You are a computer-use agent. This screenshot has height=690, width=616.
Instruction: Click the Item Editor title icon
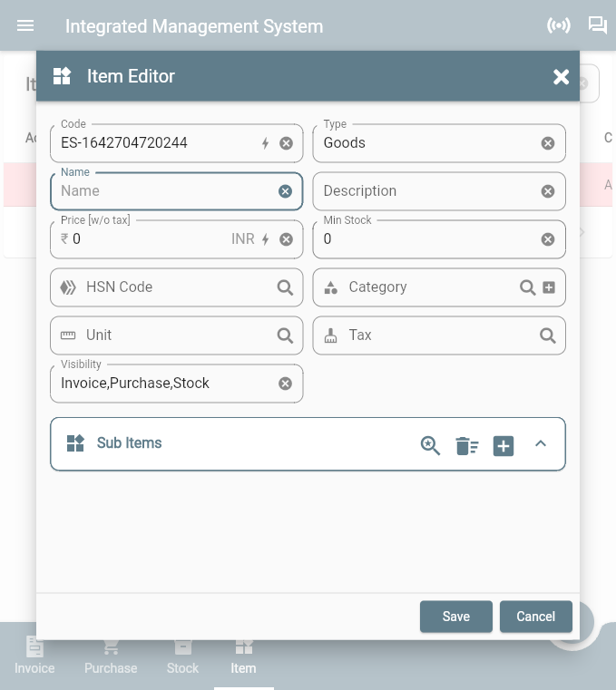click(x=62, y=76)
